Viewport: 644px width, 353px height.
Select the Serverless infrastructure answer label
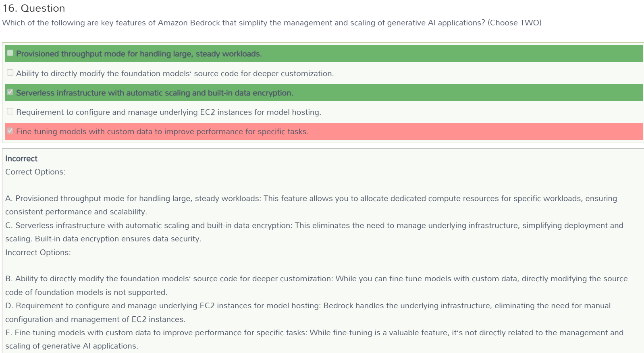(x=155, y=93)
